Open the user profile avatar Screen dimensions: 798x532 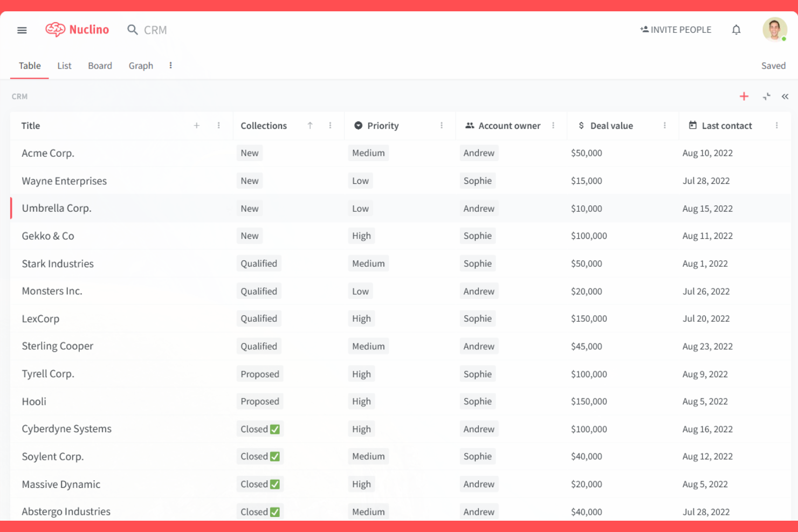(x=775, y=30)
